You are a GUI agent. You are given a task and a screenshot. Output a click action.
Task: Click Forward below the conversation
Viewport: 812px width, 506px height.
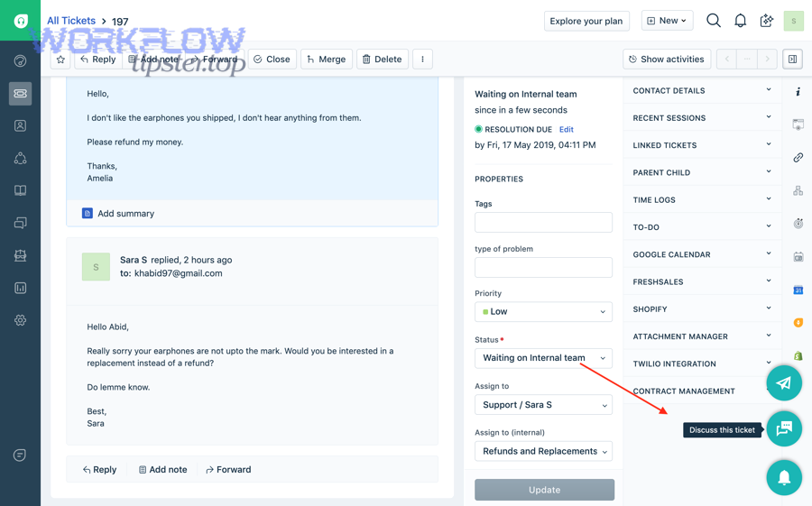(x=228, y=470)
